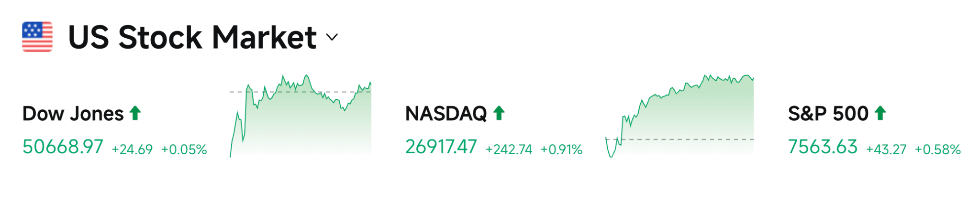Click the US flag icon
Image resolution: width=980 pixels, height=202 pixels.
[x=37, y=37]
